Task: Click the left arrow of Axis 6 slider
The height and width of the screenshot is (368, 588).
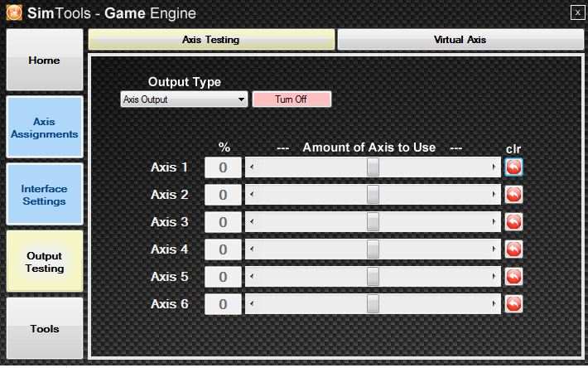Action: click(252, 304)
